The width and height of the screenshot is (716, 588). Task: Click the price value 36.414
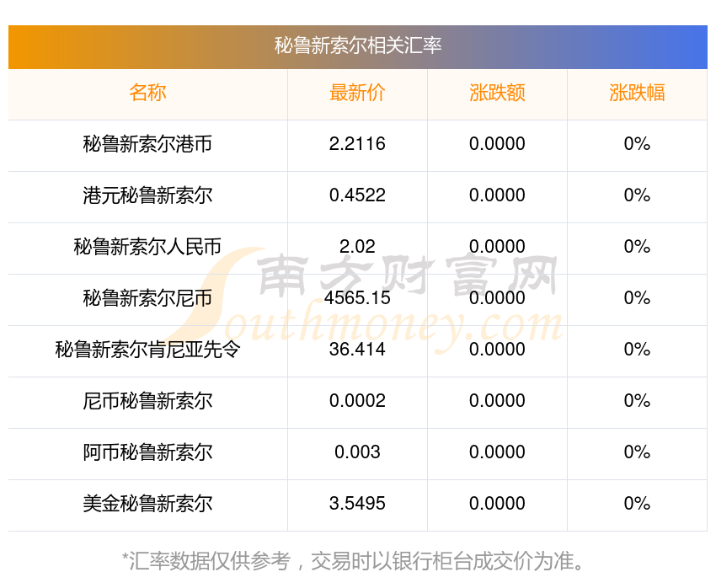coord(357,350)
